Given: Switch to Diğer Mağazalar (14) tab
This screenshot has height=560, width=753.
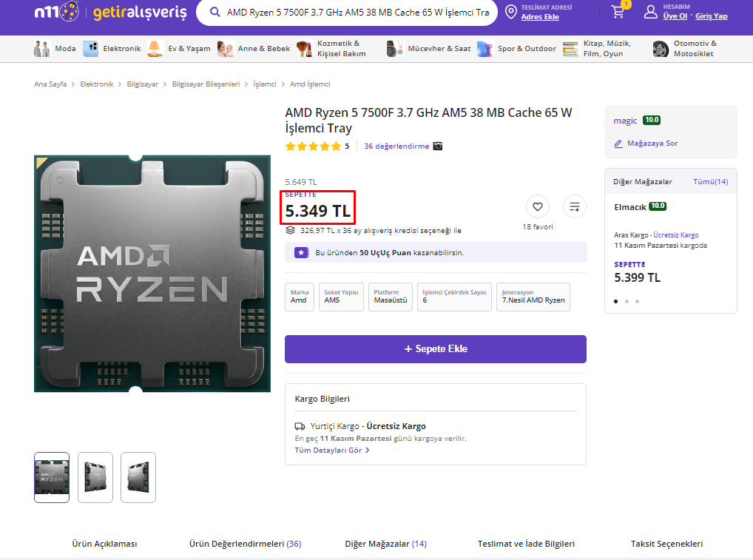Looking at the screenshot, I should coord(385,544).
